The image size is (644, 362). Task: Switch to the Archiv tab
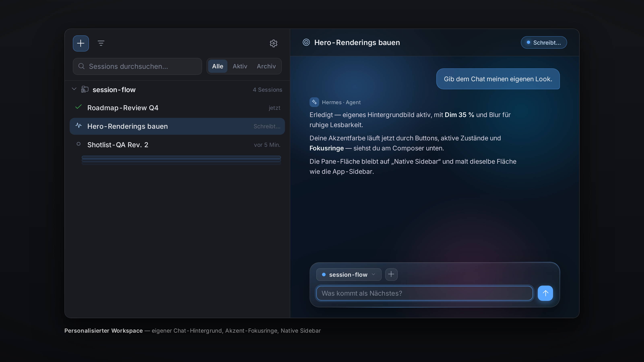point(266,66)
